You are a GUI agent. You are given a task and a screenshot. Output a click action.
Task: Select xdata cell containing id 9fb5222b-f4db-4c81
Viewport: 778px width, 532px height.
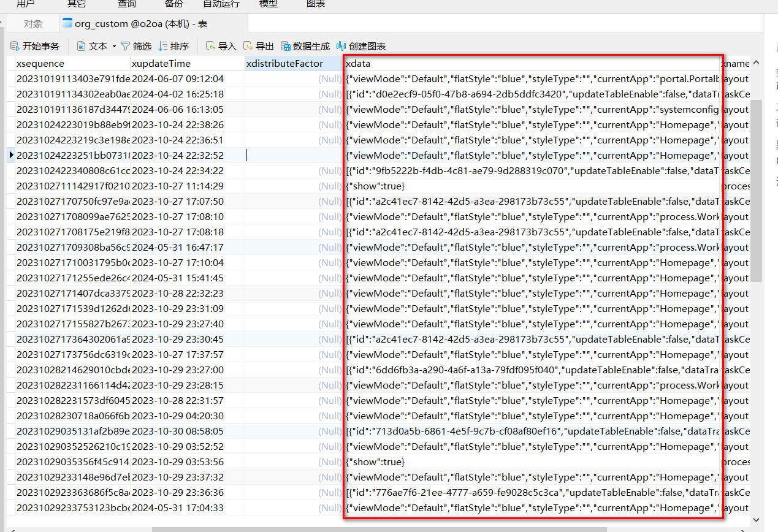tap(532, 170)
